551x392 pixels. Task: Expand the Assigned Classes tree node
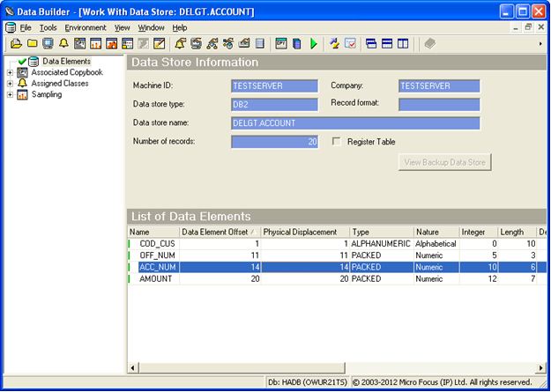[10, 84]
